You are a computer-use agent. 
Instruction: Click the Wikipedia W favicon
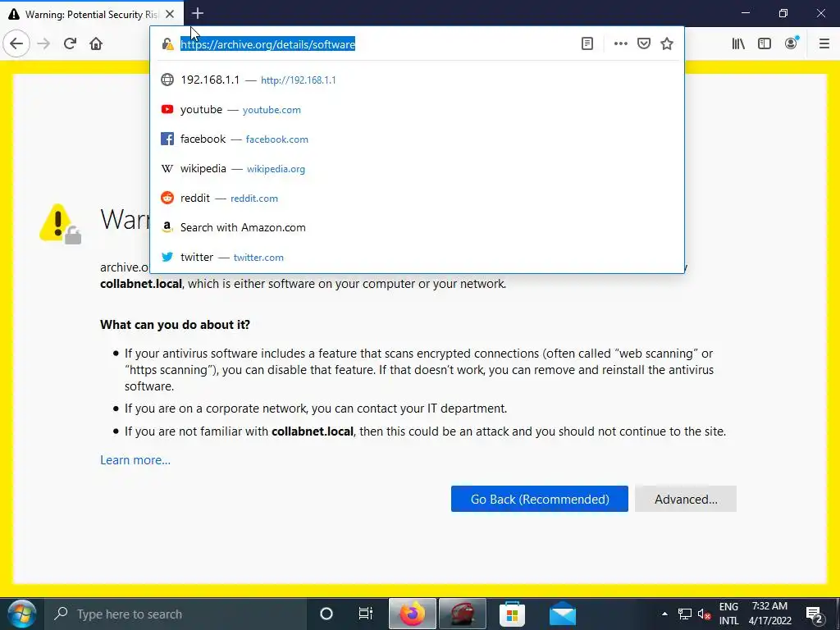[x=167, y=168]
